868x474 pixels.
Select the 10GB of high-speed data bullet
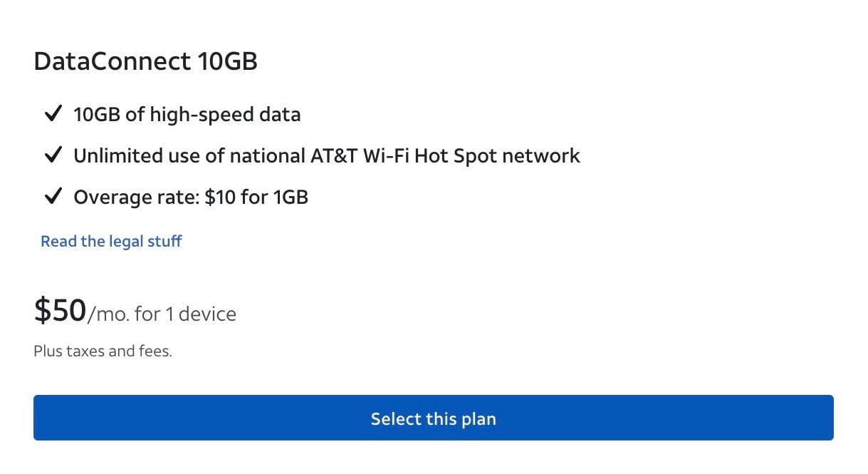pos(187,114)
